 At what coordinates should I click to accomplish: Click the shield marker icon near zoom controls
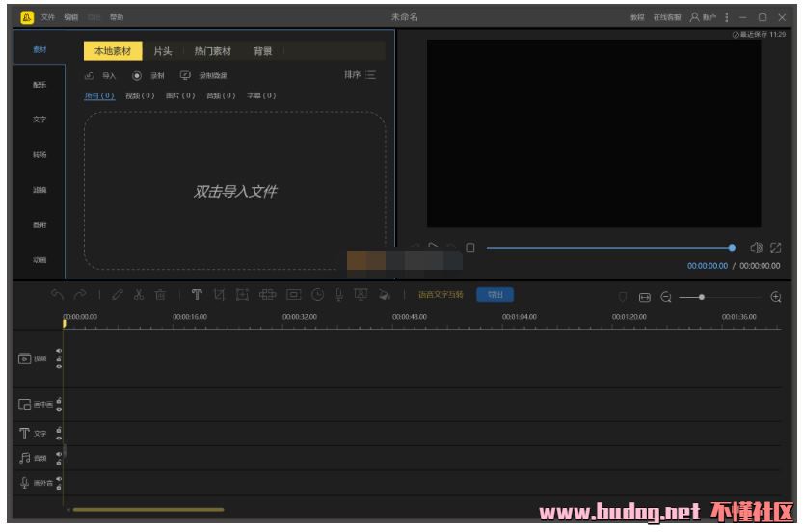coord(623,297)
